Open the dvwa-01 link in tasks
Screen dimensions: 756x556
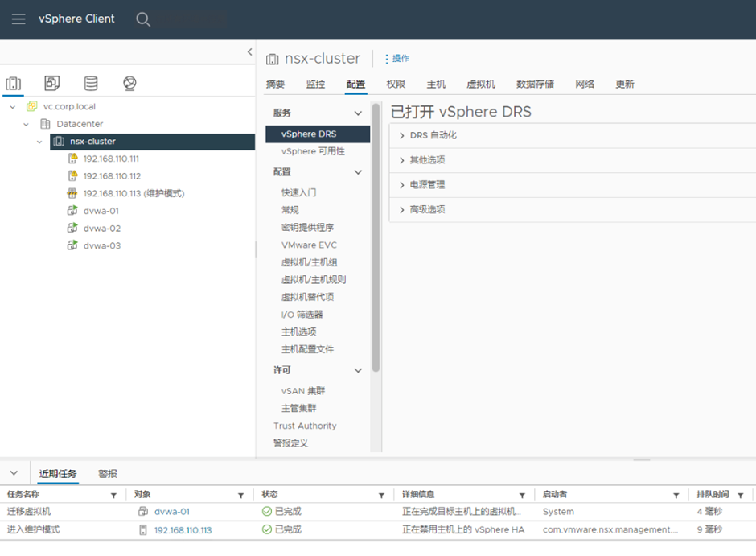click(x=172, y=512)
